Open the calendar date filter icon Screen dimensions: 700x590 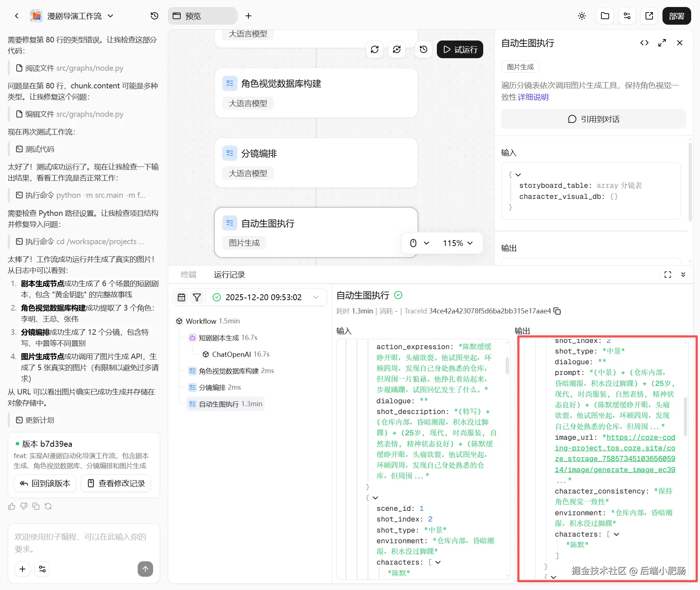pos(181,297)
